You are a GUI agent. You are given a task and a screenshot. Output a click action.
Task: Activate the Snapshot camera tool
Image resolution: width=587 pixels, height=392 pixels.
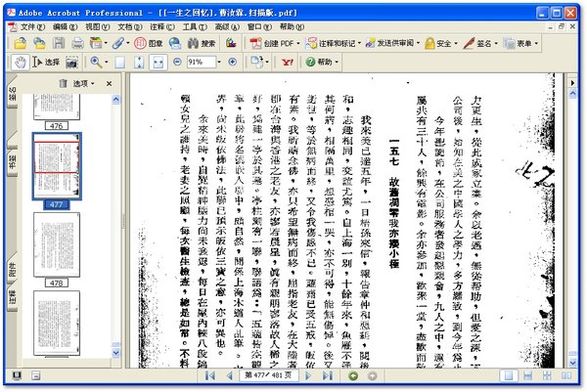click(x=71, y=63)
